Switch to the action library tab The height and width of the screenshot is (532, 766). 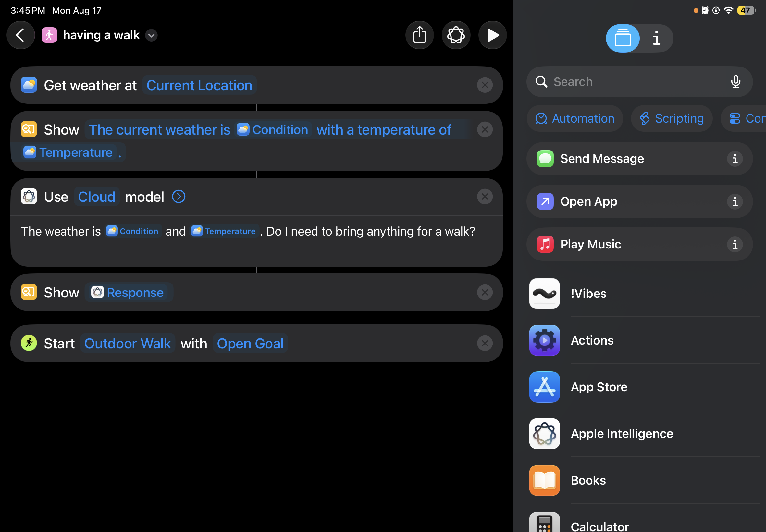(623, 38)
